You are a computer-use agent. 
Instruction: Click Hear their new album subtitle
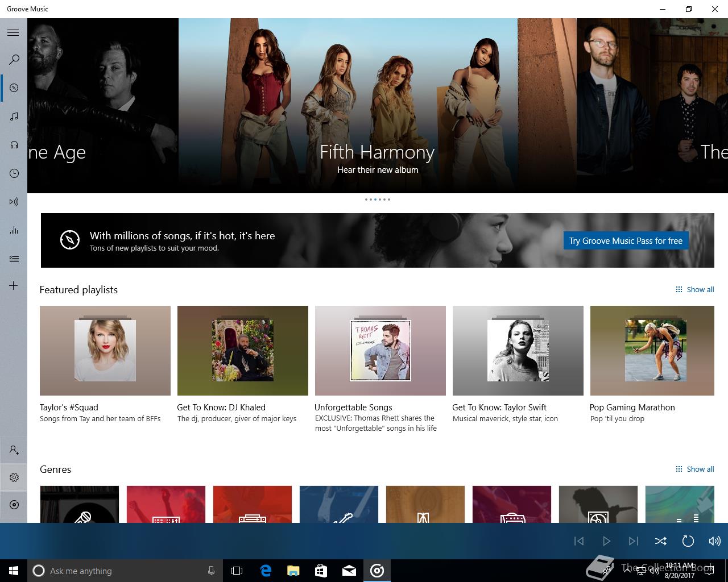(378, 170)
